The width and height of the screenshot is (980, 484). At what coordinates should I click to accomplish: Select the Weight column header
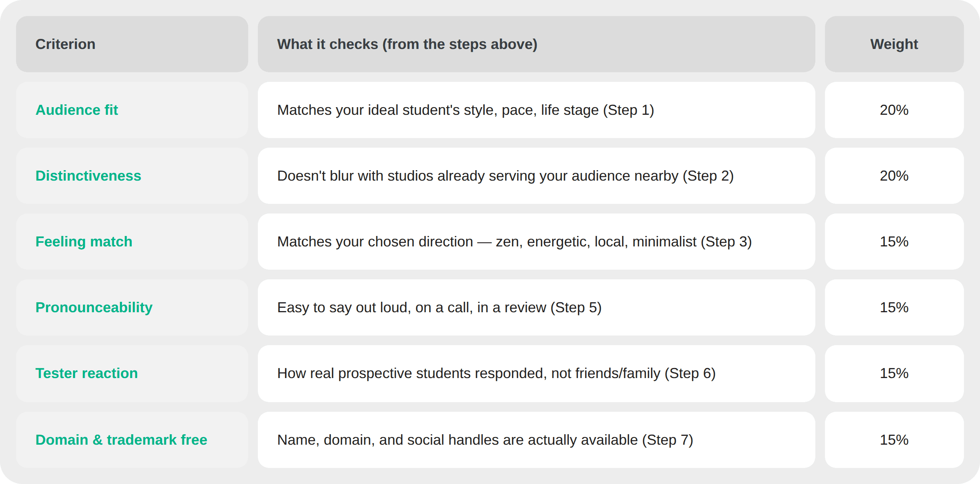894,44
